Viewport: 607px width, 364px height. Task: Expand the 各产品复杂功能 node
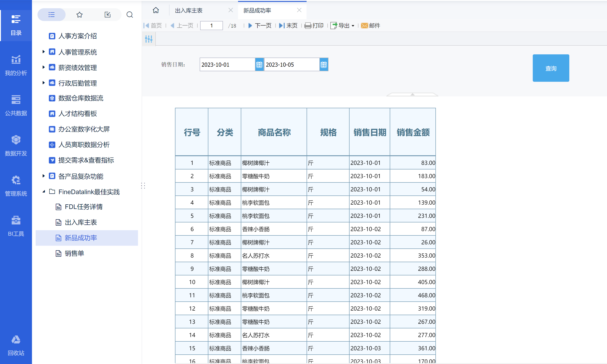pyautogui.click(x=43, y=176)
